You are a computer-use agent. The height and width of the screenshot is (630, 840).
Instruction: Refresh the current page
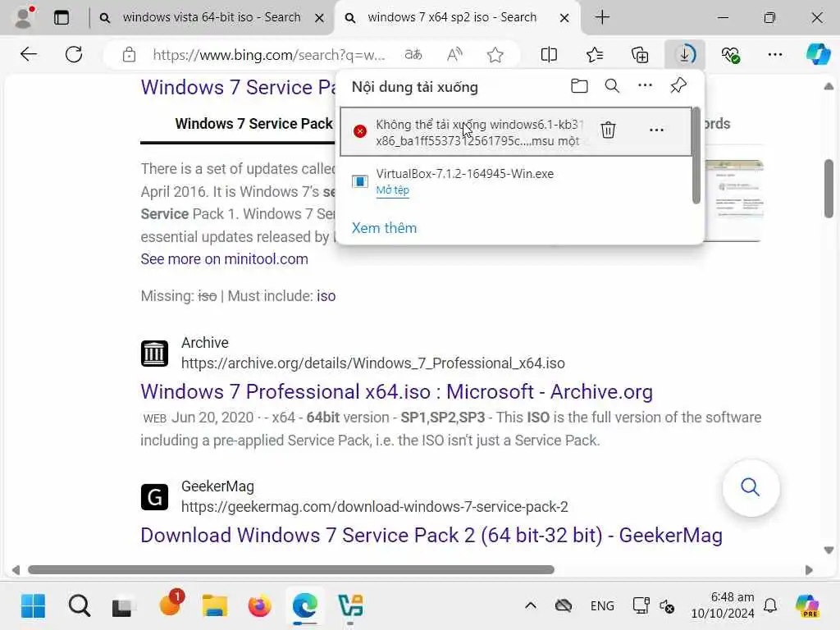pyautogui.click(x=74, y=54)
